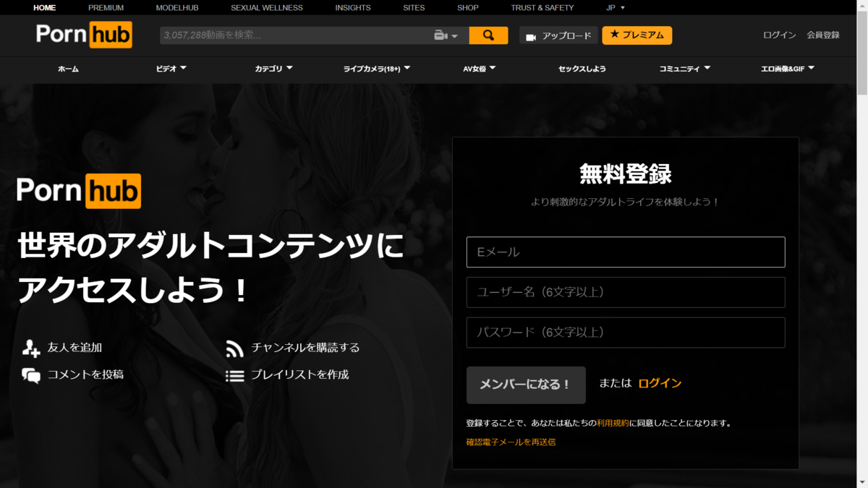Open the ログイン link in header

pyautogui.click(x=779, y=35)
